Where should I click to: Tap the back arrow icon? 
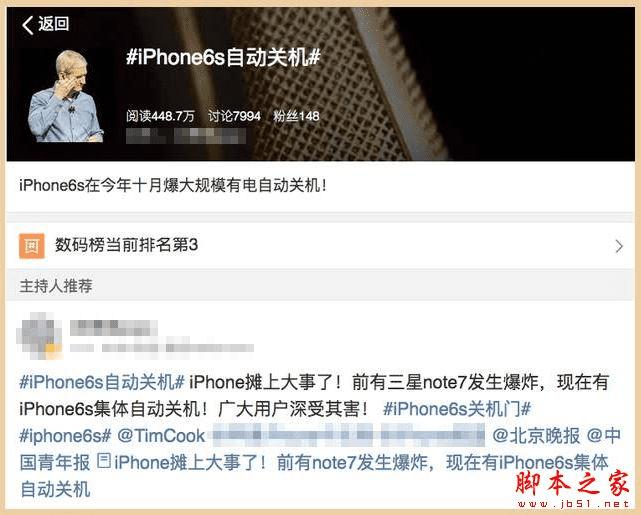27,25
